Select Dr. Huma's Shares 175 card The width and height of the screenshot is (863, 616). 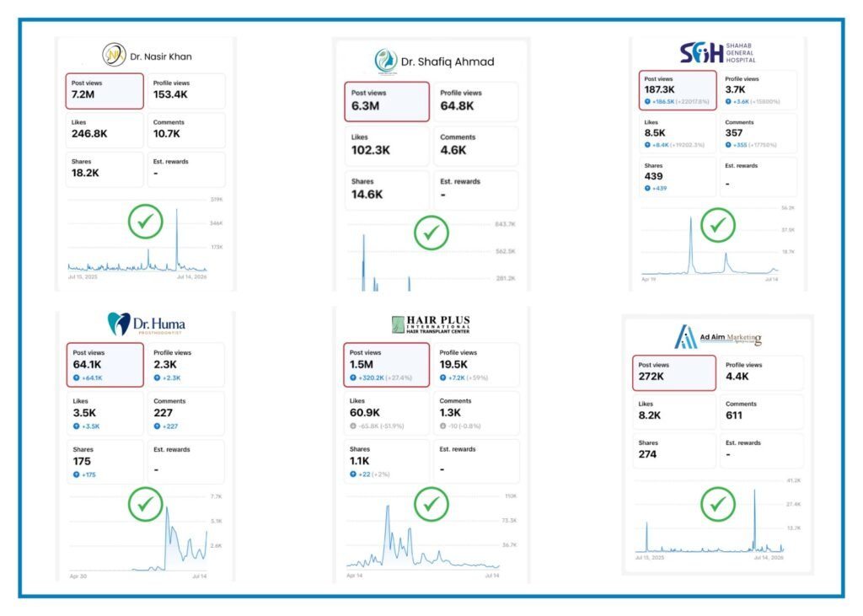(x=105, y=462)
